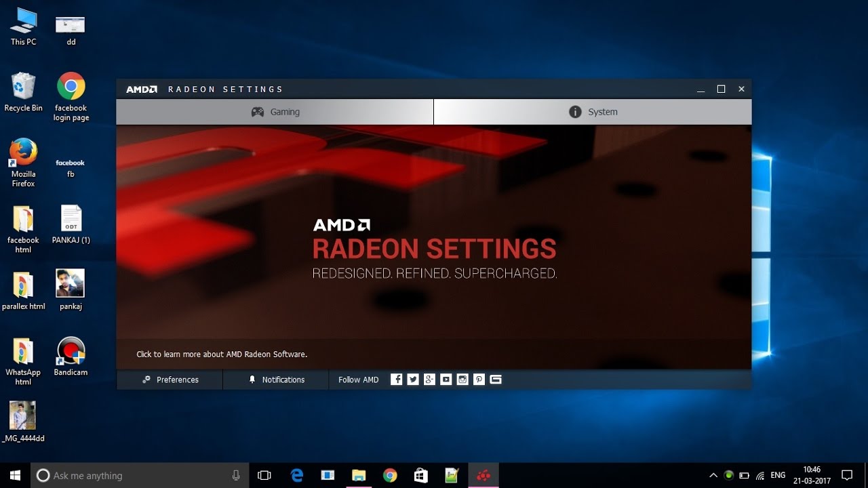Open AMD's Pinterest icon
The width and height of the screenshot is (868, 488).
[479, 380]
